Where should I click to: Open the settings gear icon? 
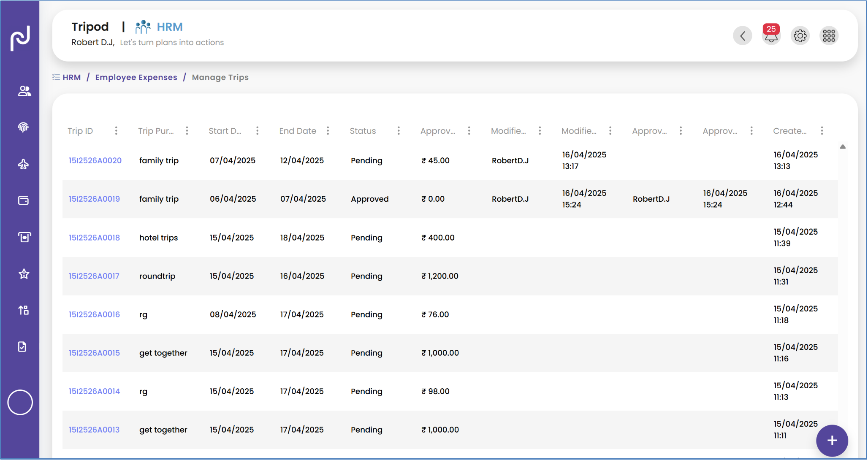point(800,36)
